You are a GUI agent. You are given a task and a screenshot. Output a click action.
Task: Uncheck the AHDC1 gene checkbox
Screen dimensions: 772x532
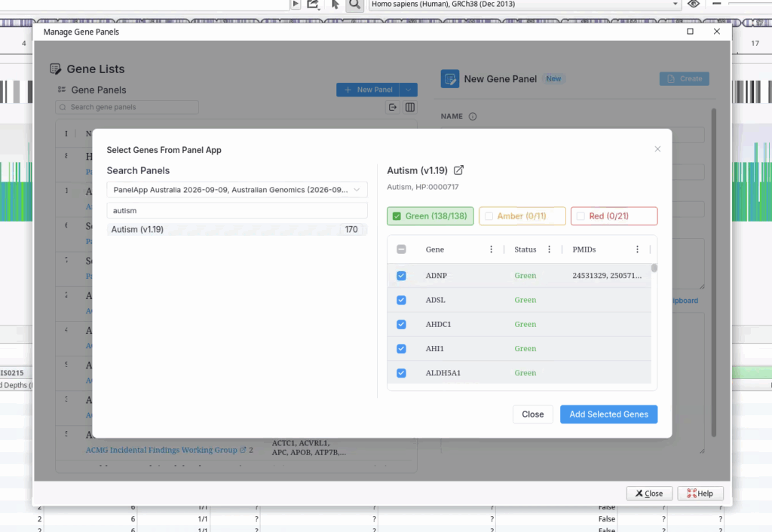[401, 324]
